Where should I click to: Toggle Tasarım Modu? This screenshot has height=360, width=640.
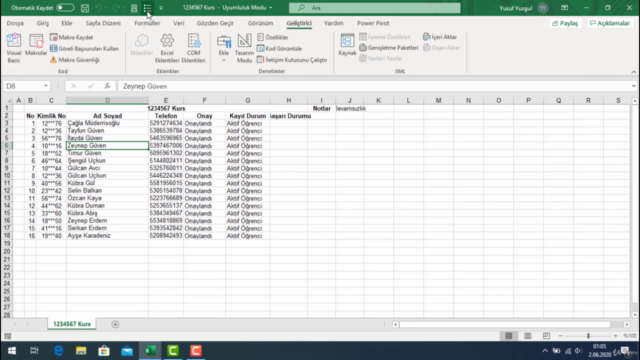coord(244,48)
